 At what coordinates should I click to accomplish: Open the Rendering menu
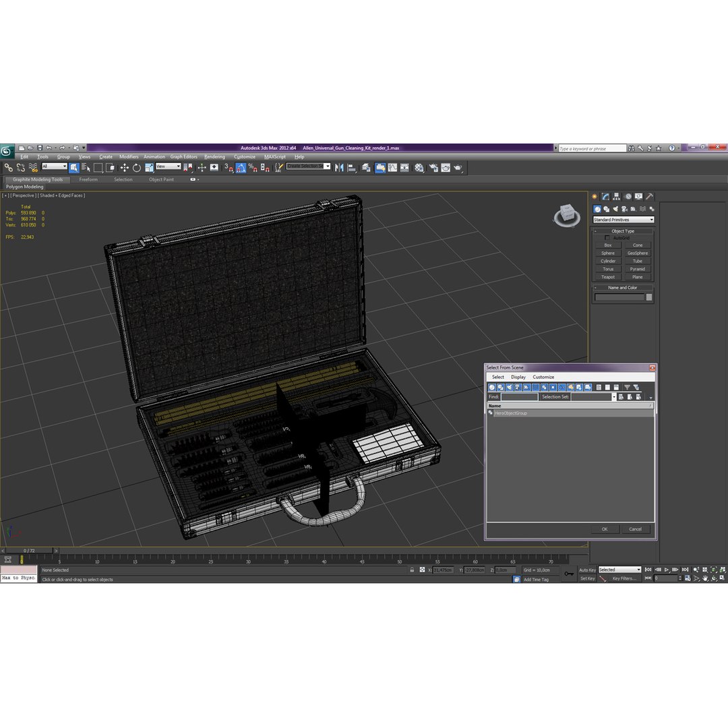pos(214,157)
